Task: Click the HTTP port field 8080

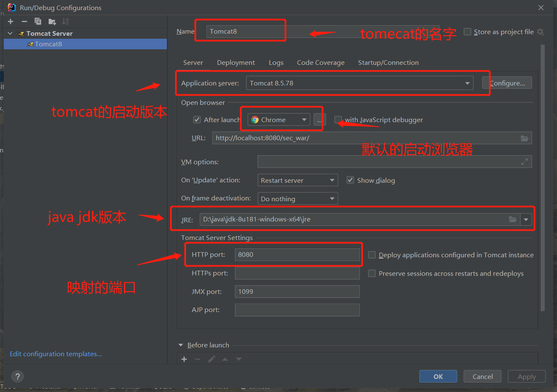Action: pyautogui.click(x=297, y=255)
